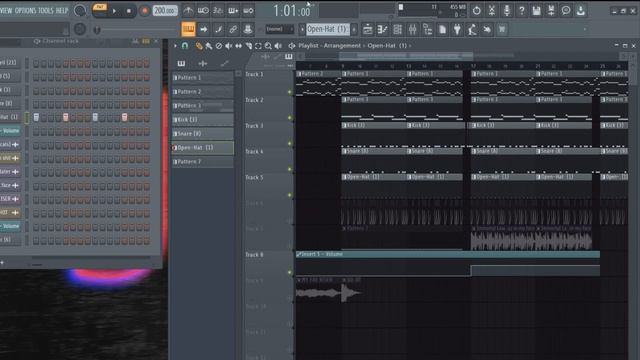Select the Zoom magnifier tool in Playlist
This screenshot has height=360, width=640.
[x=268, y=46]
